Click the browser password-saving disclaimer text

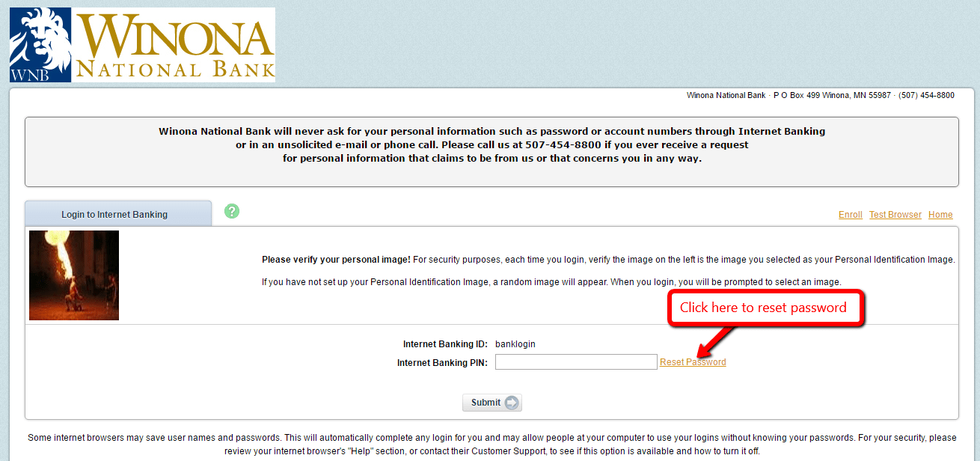(x=490, y=444)
